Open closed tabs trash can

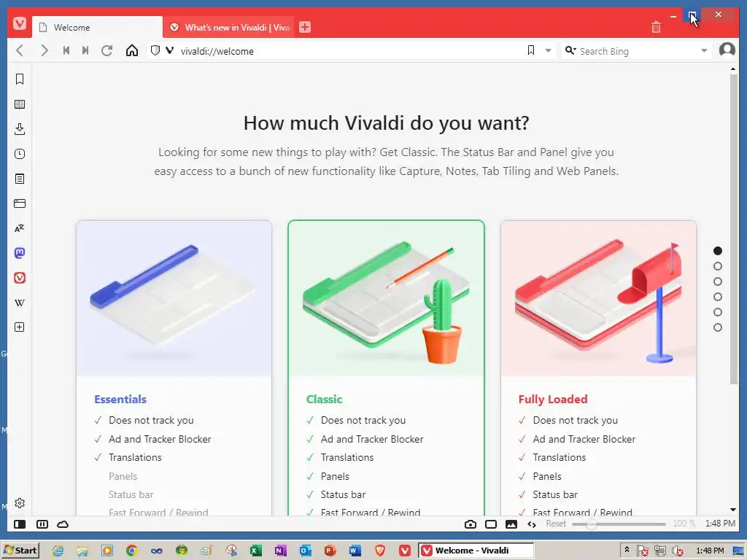[x=656, y=27]
